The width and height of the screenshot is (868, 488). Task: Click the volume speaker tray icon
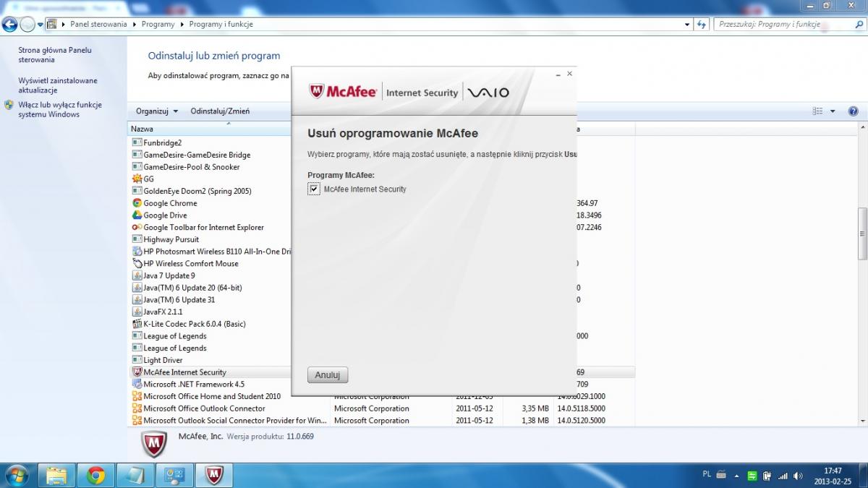point(798,476)
